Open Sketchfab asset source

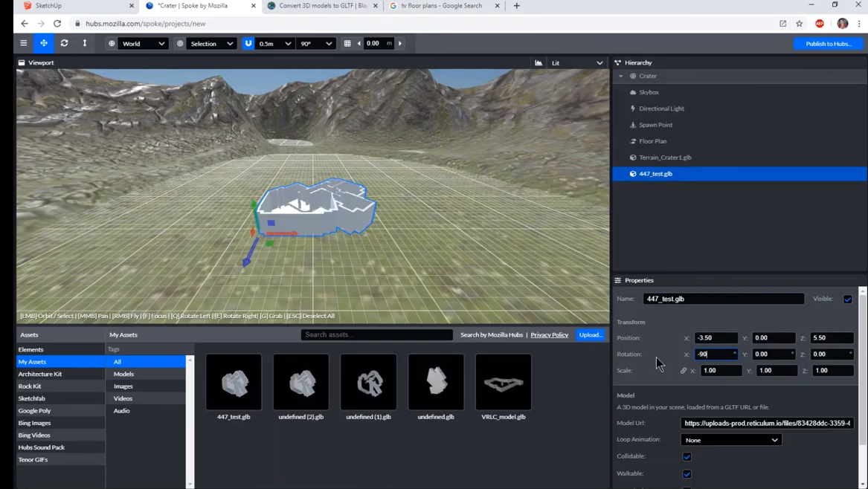[x=60, y=398]
